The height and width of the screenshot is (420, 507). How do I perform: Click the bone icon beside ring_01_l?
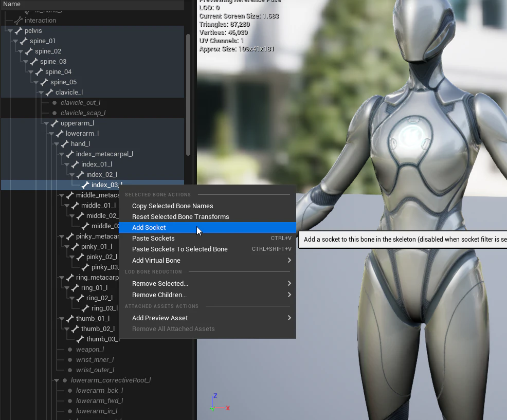(x=76, y=288)
